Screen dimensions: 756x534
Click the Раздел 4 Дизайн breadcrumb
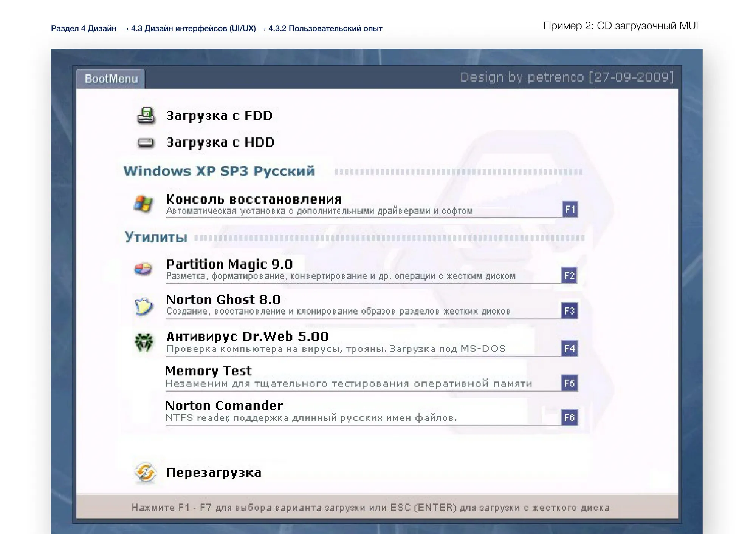[84, 28]
